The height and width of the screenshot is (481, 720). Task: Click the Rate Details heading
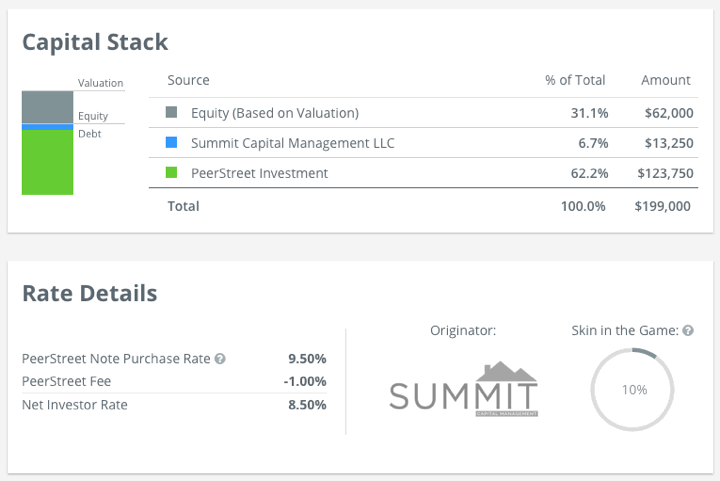tap(89, 293)
